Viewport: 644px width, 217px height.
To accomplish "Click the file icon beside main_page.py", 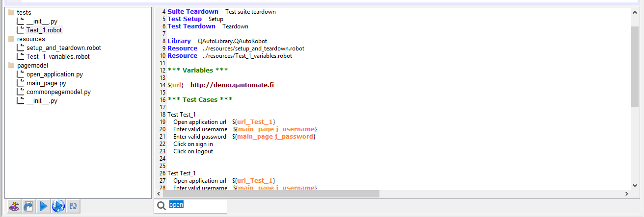I will coord(21,82).
